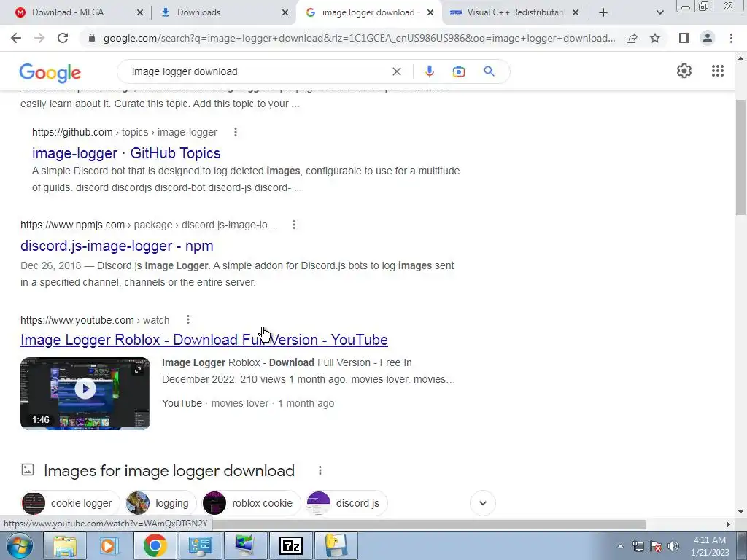Click 'https://www.youtube.com › watch' breadcrumb
The image size is (747, 560).
point(95,320)
